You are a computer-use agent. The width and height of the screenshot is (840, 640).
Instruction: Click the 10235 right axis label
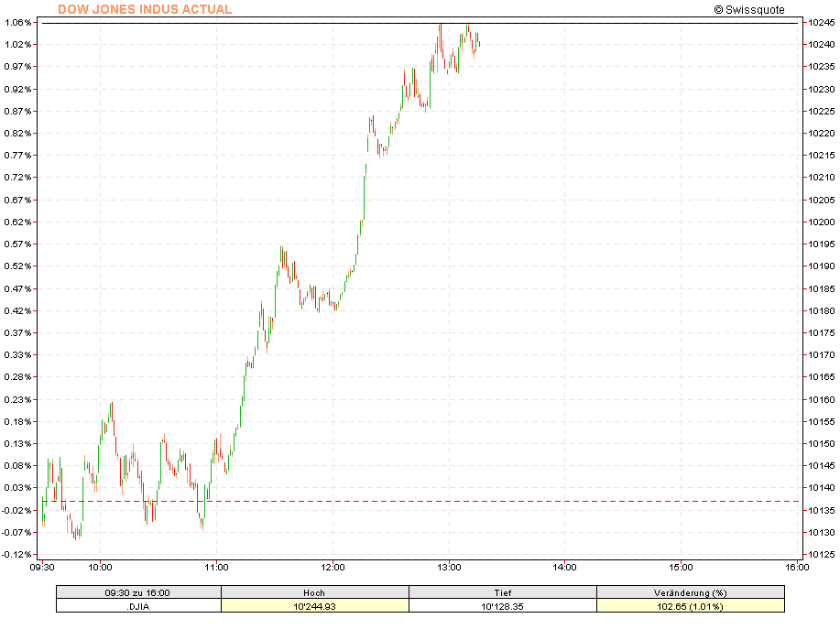click(x=822, y=67)
